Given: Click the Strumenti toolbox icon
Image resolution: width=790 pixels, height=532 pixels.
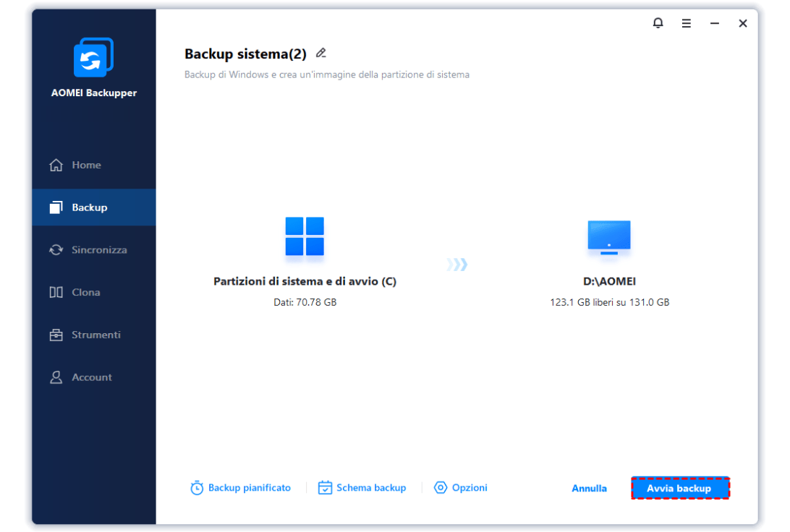Looking at the screenshot, I should (56, 335).
